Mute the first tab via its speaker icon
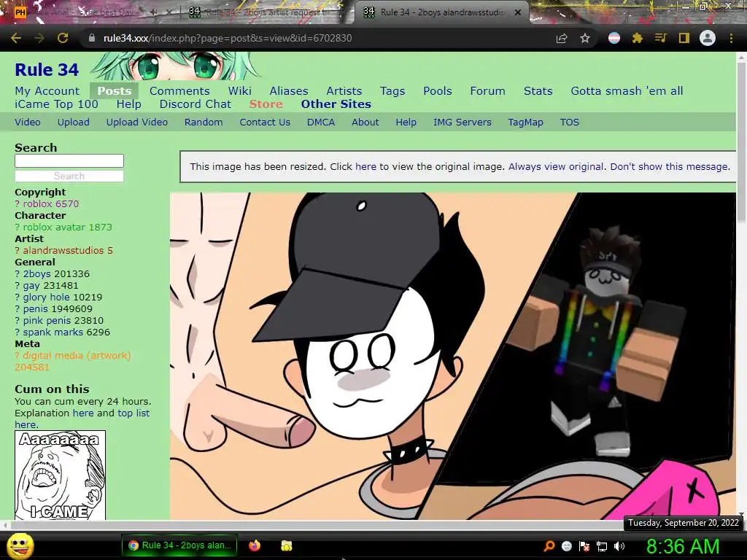 pos(154,13)
